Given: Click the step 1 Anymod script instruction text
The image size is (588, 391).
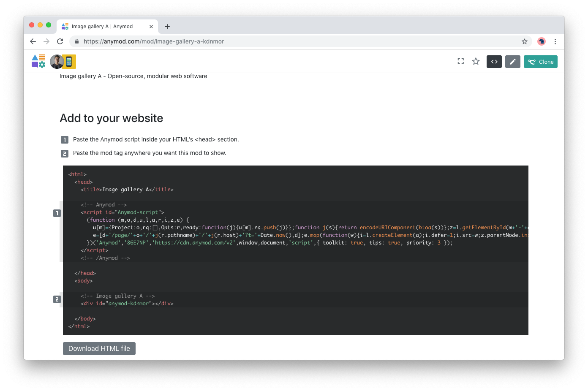Looking at the screenshot, I should click(x=156, y=139).
